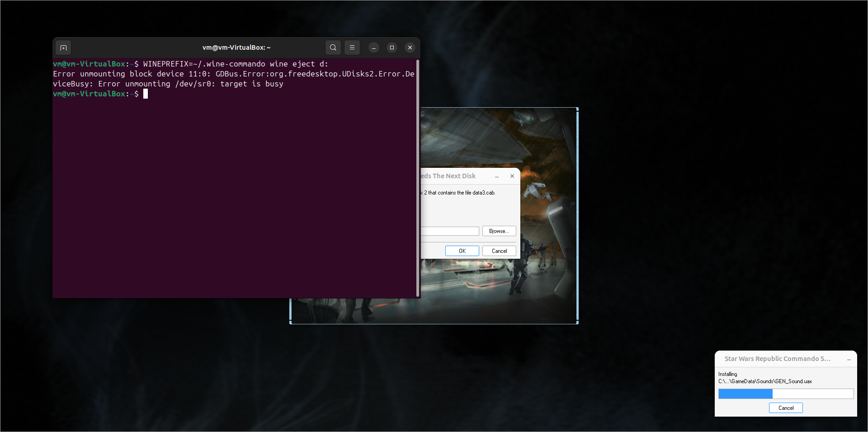Click the wine eject d: command line

(191, 64)
